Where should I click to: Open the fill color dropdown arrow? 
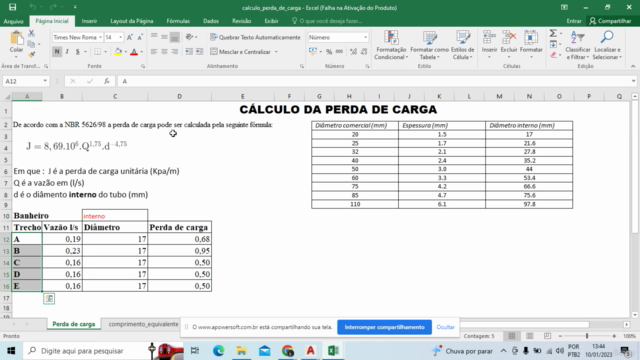[x=125, y=52]
